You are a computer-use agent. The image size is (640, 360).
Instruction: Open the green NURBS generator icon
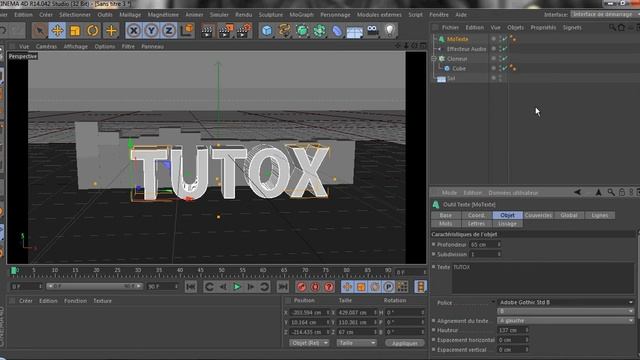coord(302,31)
